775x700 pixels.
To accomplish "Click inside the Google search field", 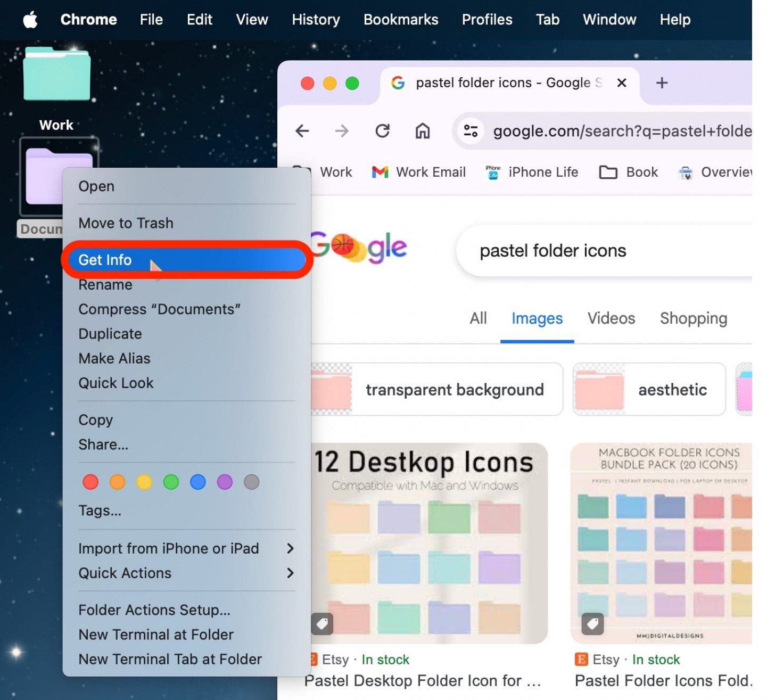I will click(586, 251).
